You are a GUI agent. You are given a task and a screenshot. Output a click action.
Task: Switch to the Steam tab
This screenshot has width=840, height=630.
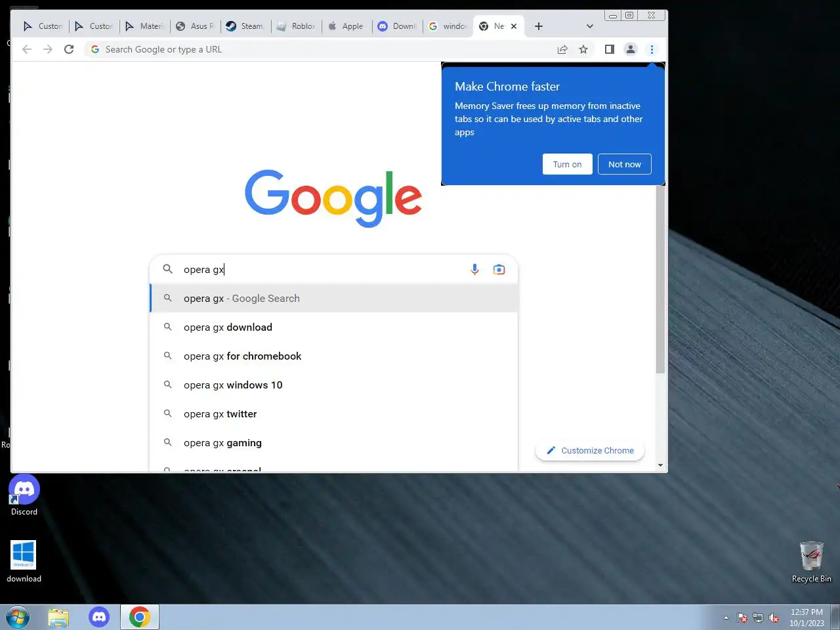[245, 26]
